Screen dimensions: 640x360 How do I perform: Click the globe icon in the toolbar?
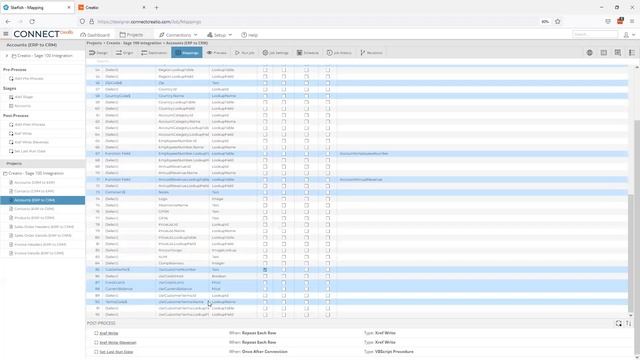coord(589,53)
